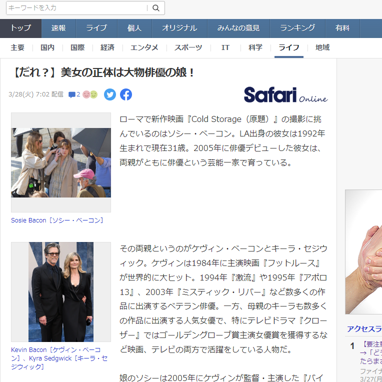Share article via Facebook icon
382x382 pixels.
(x=126, y=95)
